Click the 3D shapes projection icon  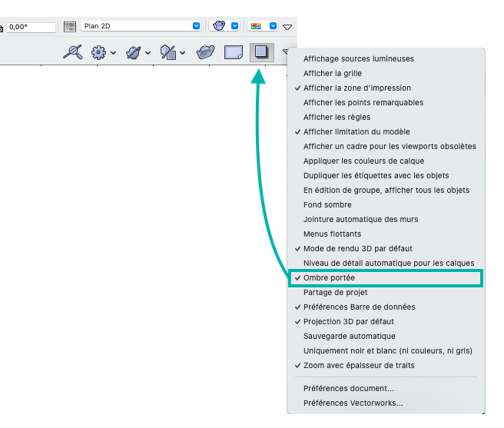click(x=168, y=52)
